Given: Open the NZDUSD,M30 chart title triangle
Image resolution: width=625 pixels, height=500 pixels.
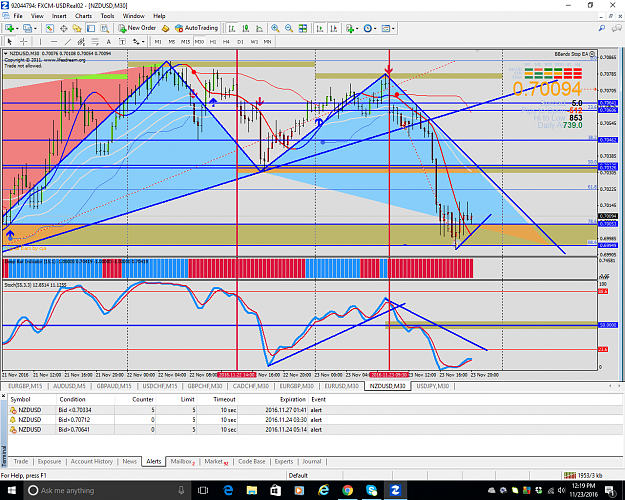Looking at the screenshot, I should [6, 53].
